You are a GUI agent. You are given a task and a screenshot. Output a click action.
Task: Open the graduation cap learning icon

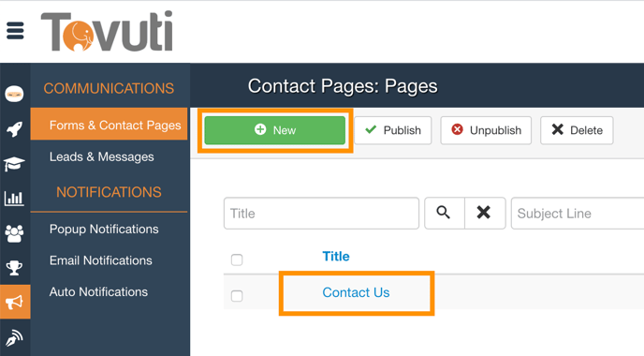tap(14, 164)
